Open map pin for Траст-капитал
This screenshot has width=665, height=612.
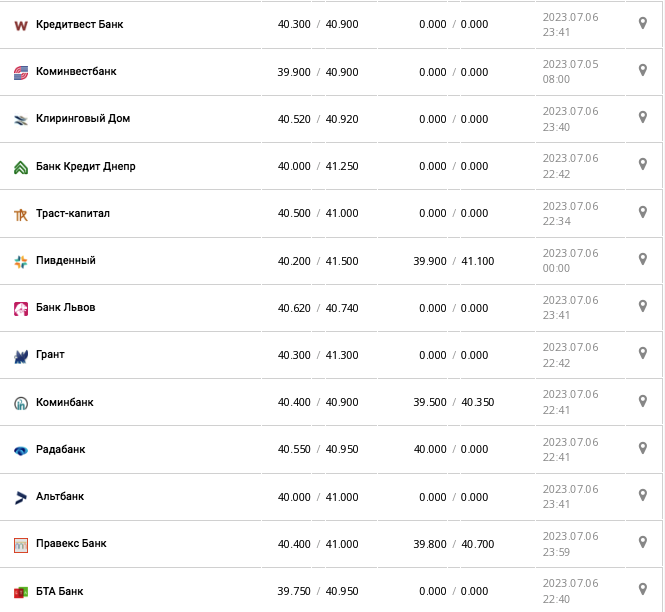click(643, 212)
